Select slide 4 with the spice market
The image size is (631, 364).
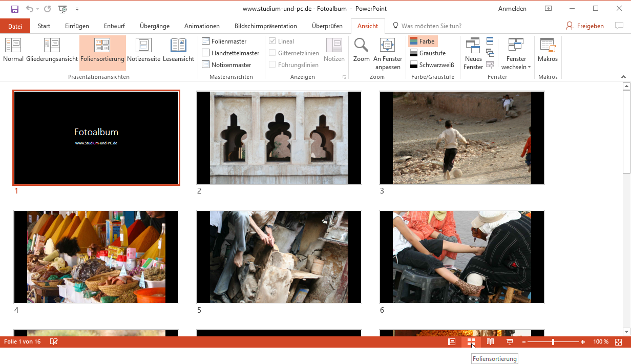pyautogui.click(x=96, y=257)
